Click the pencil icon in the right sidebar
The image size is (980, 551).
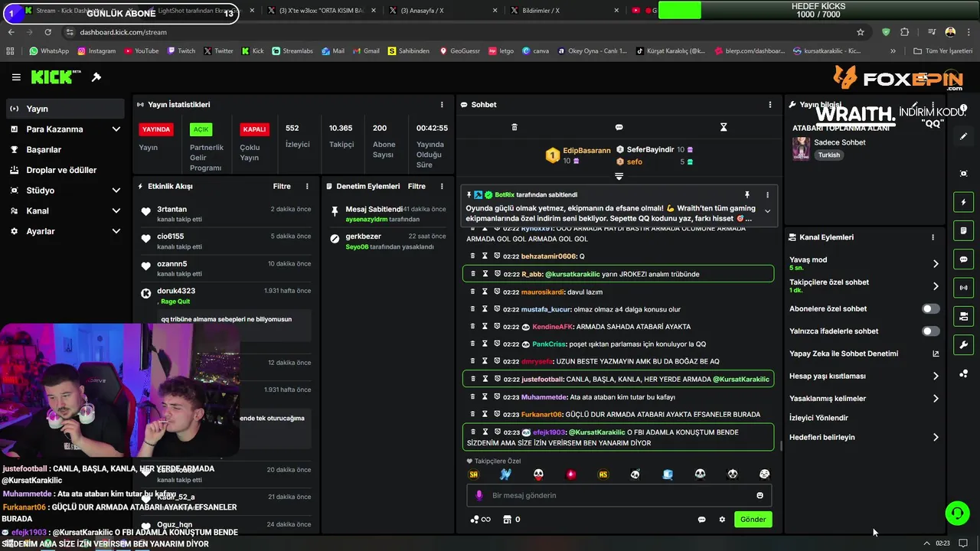point(963,136)
